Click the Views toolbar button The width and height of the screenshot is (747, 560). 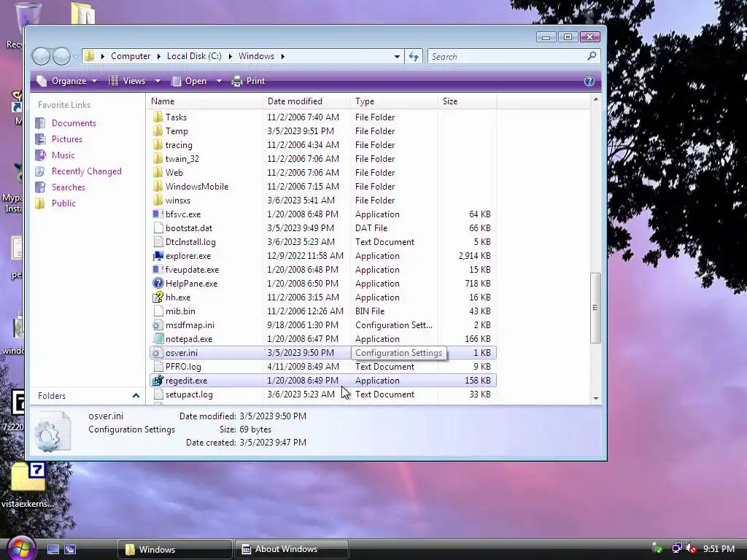click(127, 81)
